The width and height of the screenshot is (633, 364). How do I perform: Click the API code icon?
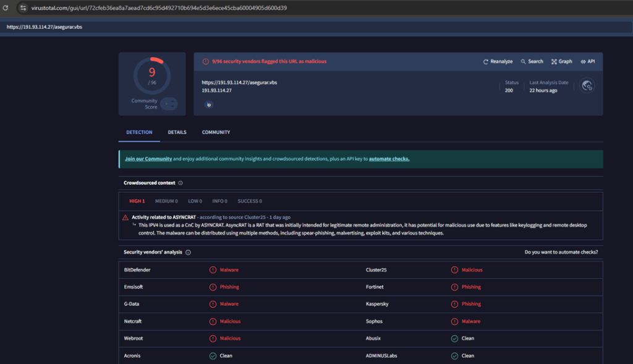(x=583, y=62)
